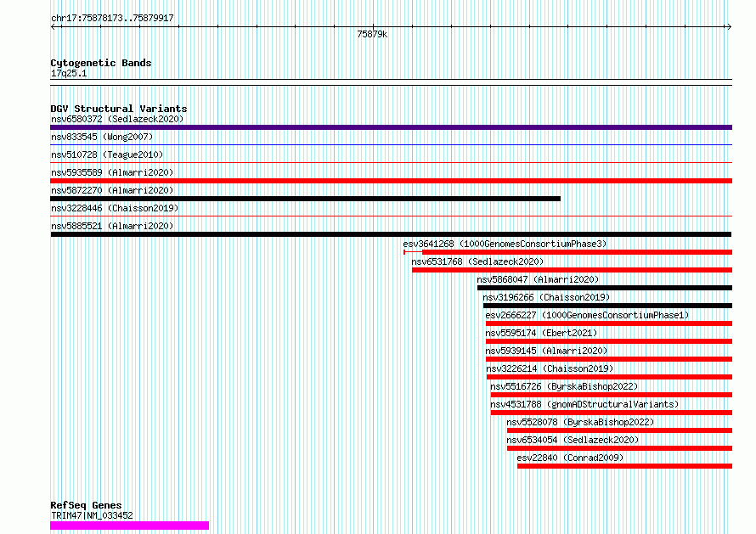Select red esv2666227 variant bar

[x=609, y=323]
